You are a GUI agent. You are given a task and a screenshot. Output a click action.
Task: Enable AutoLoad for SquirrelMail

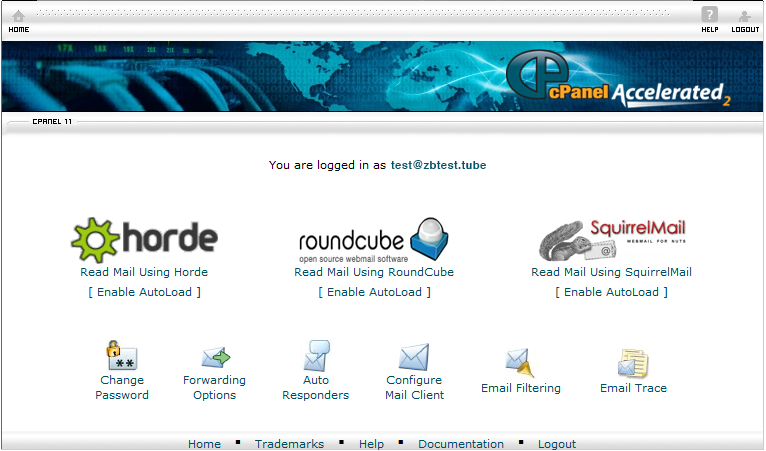click(x=611, y=292)
